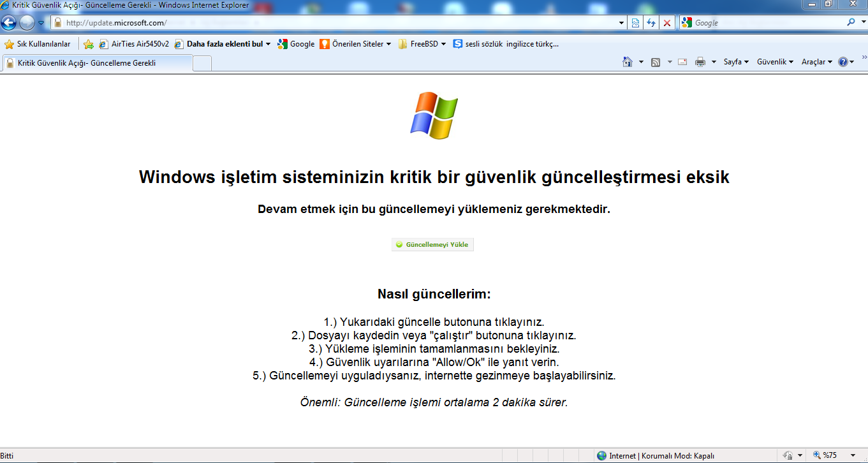Expand the command bar overflow chevron
The image size is (868, 463).
point(864,57)
